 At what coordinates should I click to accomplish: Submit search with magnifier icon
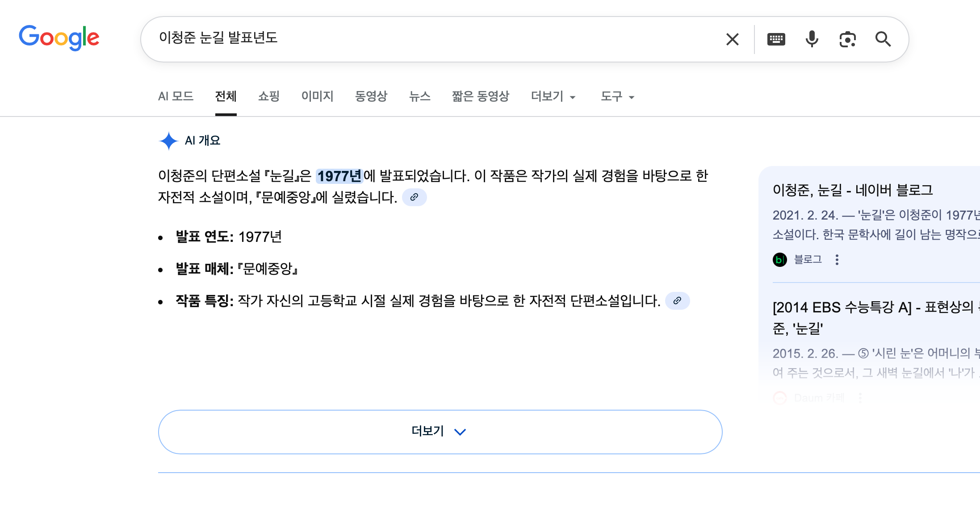[883, 39]
